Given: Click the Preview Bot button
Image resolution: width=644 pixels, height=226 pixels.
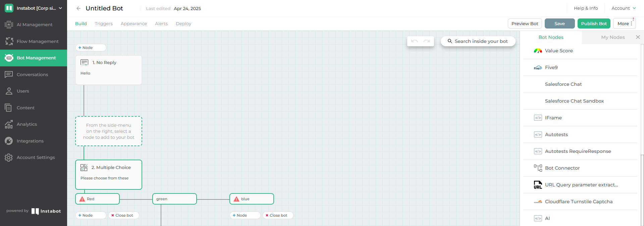Looking at the screenshot, I should [x=525, y=23].
